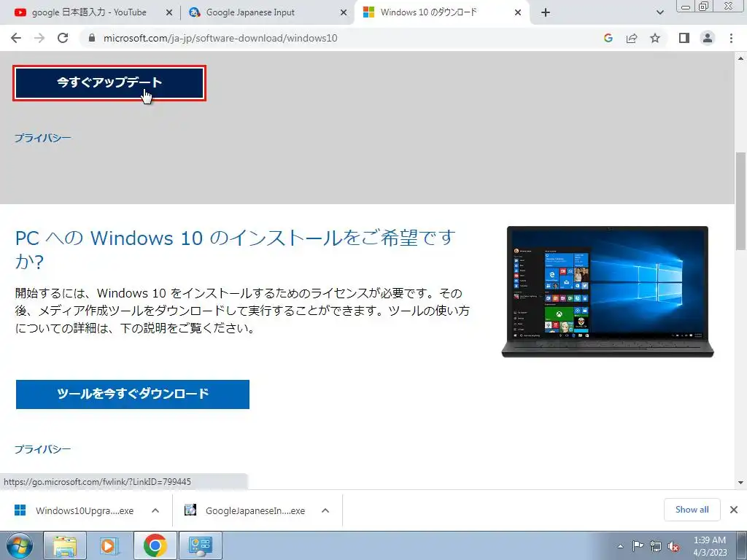Open the Chrome three-dot menu
This screenshot has width=747, height=560.
click(731, 38)
